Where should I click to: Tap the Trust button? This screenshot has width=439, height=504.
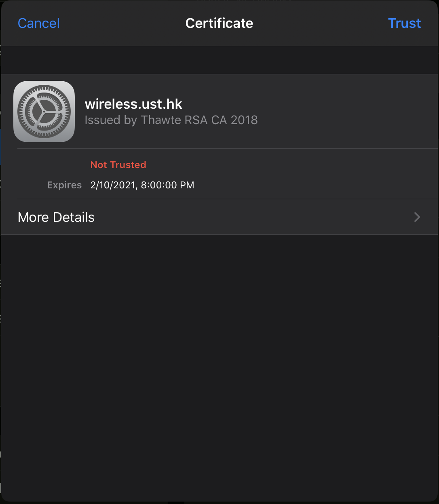click(x=404, y=23)
